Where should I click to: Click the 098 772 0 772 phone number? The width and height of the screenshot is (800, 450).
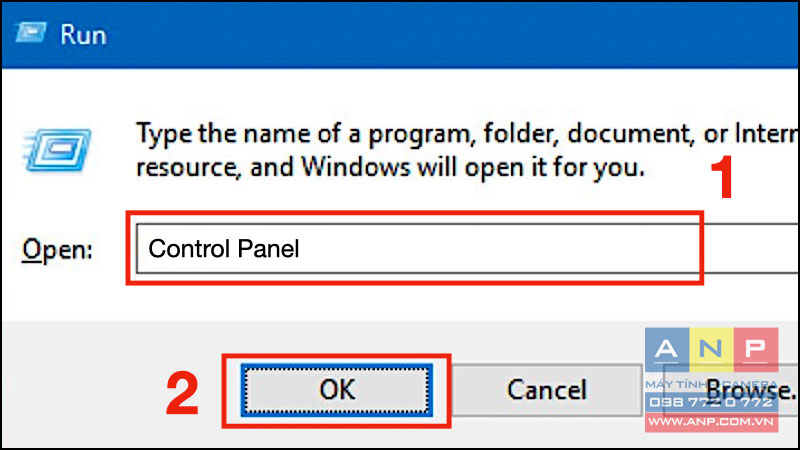pos(711,403)
